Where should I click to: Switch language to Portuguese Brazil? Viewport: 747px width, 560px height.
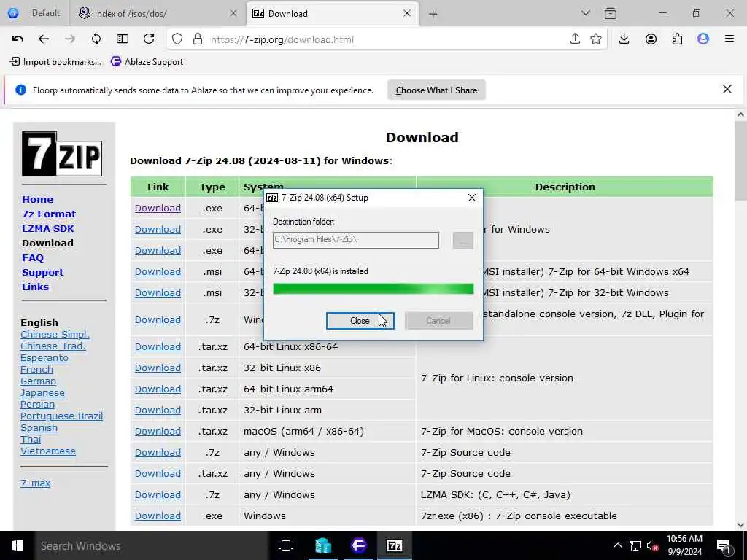tap(61, 416)
